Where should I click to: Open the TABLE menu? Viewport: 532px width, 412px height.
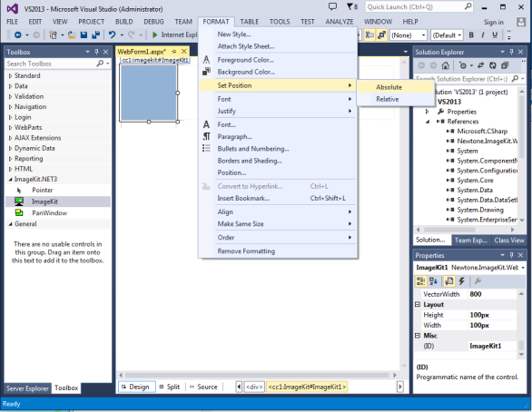[250, 22]
